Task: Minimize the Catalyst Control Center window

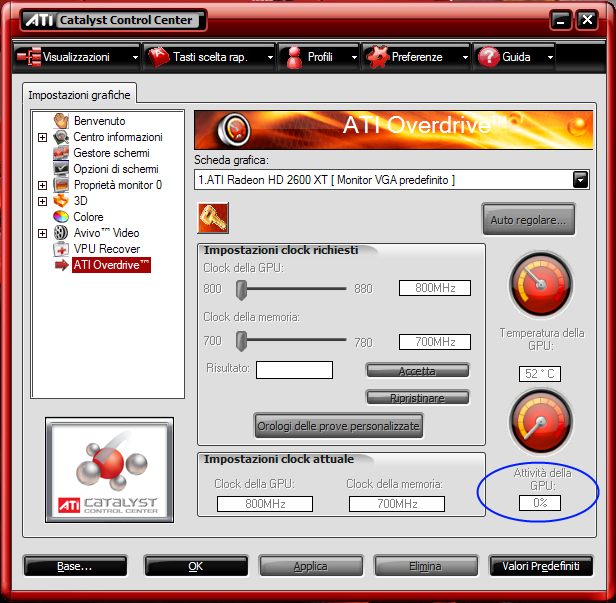Action: [561, 20]
